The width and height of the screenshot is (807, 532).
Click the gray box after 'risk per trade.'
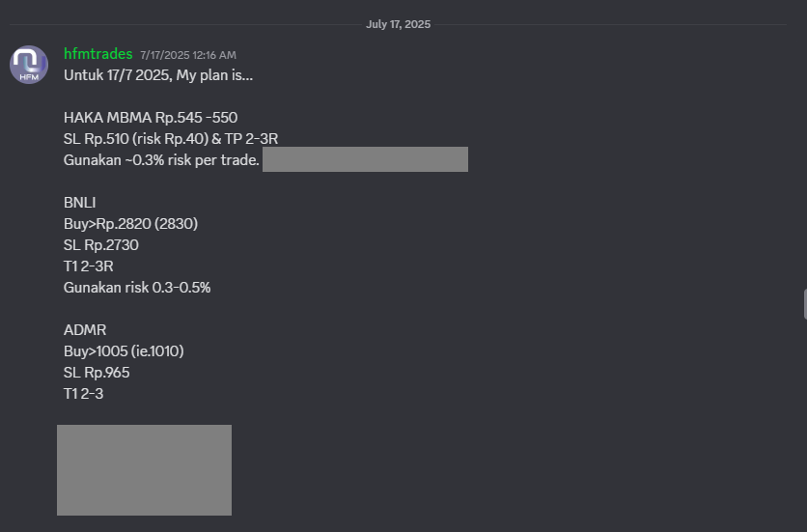pos(366,159)
